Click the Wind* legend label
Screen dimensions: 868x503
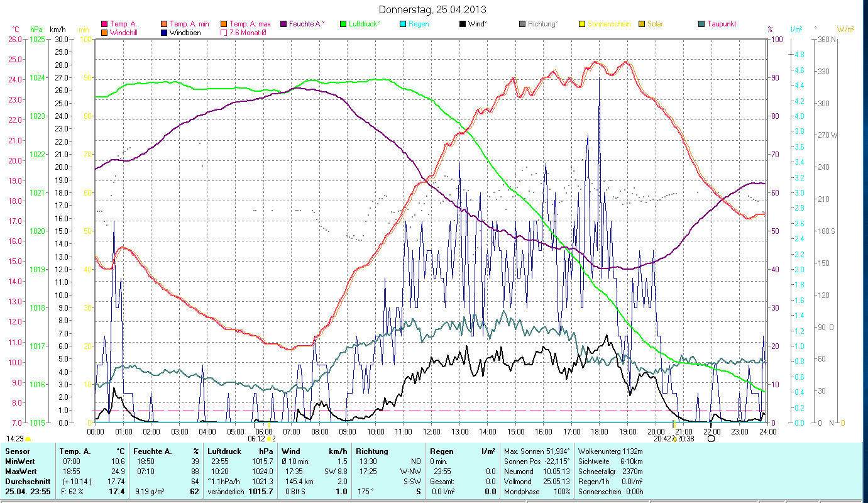(477, 24)
